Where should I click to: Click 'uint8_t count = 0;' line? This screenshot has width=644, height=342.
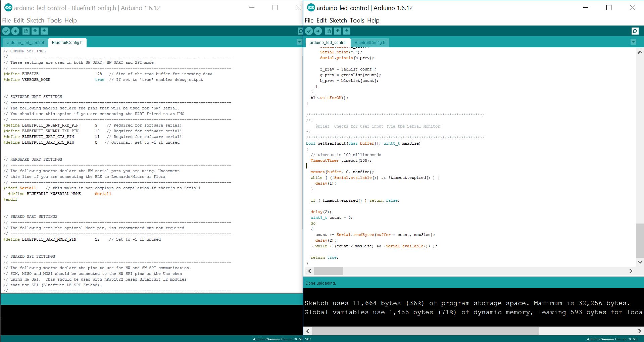click(332, 217)
